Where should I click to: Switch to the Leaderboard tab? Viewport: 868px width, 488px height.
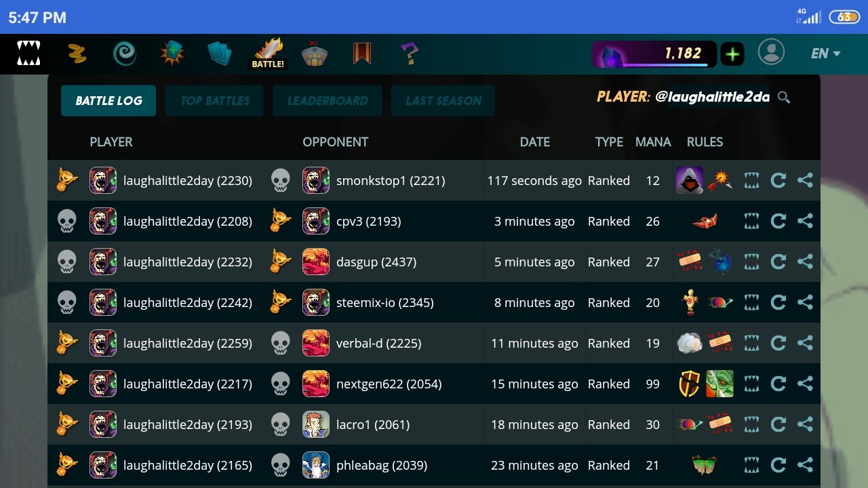coord(327,100)
